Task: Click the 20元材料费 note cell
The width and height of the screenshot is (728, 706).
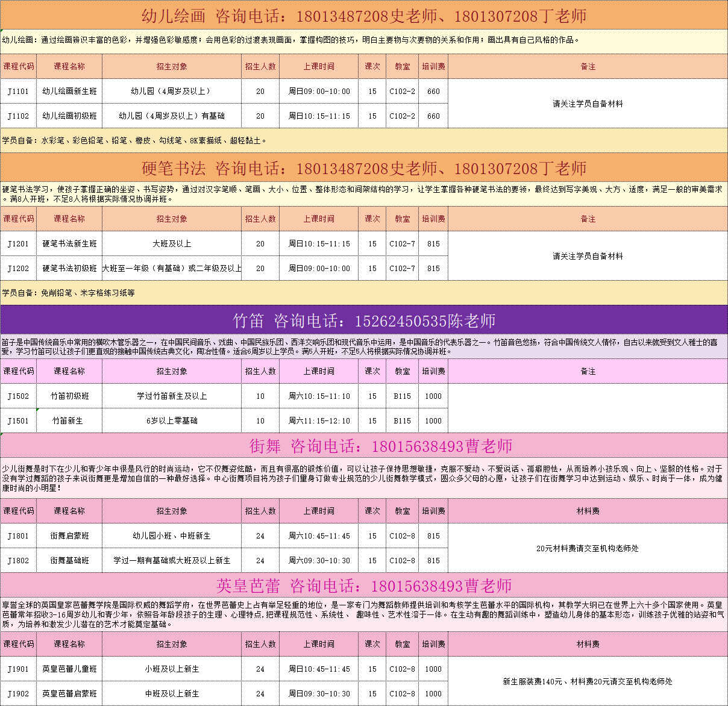Action: (588, 548)
